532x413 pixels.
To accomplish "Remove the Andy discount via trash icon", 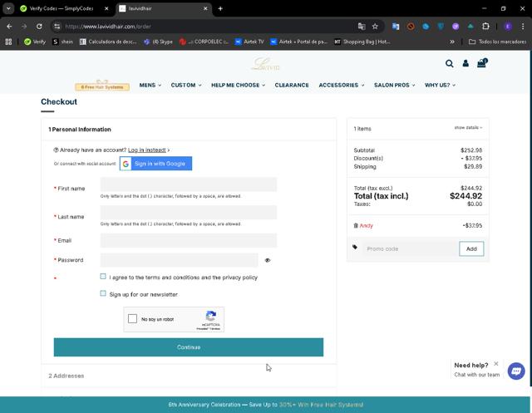I will point(356,225).
